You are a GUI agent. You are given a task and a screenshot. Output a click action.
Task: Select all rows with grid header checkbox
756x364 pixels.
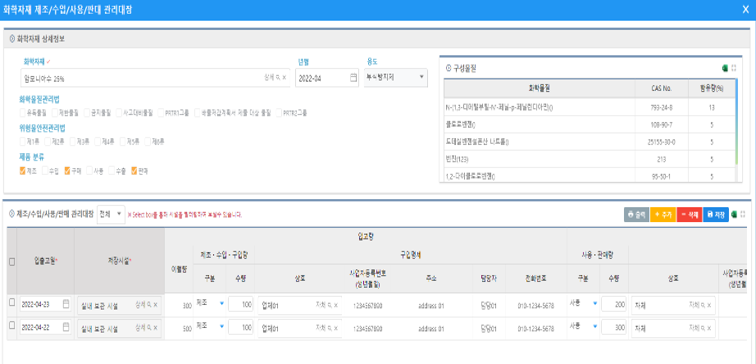pyautogui.click(x=12, y=262)
